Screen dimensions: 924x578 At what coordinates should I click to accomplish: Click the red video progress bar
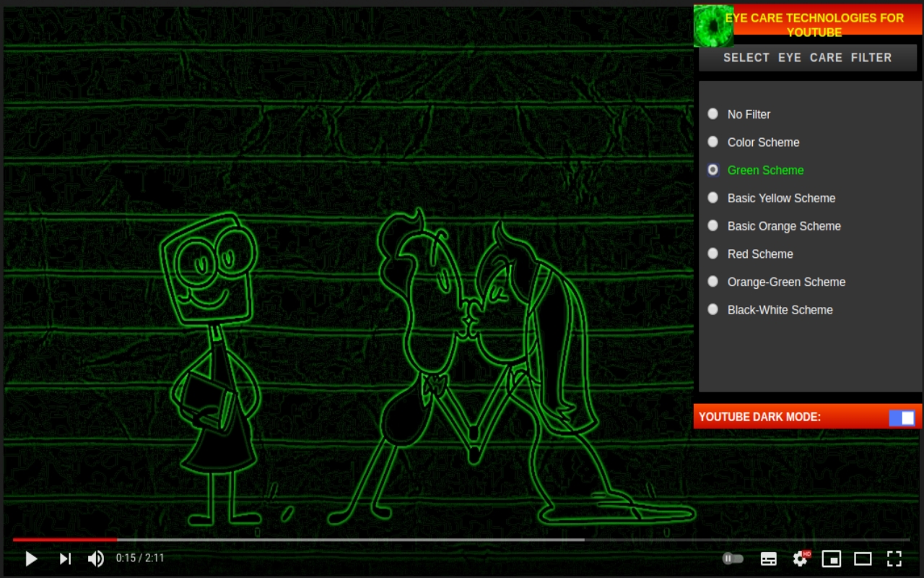coord(65,540)
